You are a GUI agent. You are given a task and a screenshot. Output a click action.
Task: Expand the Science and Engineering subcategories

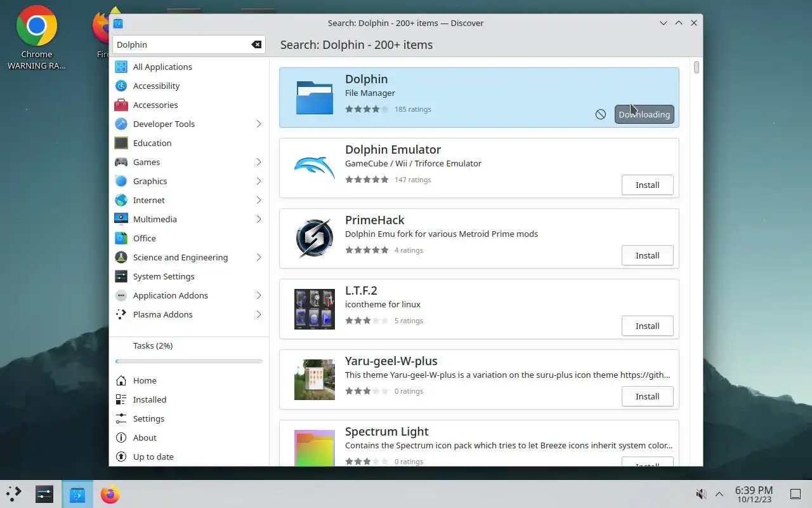coord(259,257)
